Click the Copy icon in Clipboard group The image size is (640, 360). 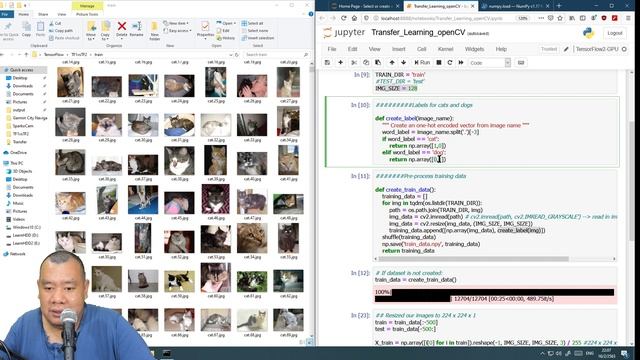tap(27, 29)
